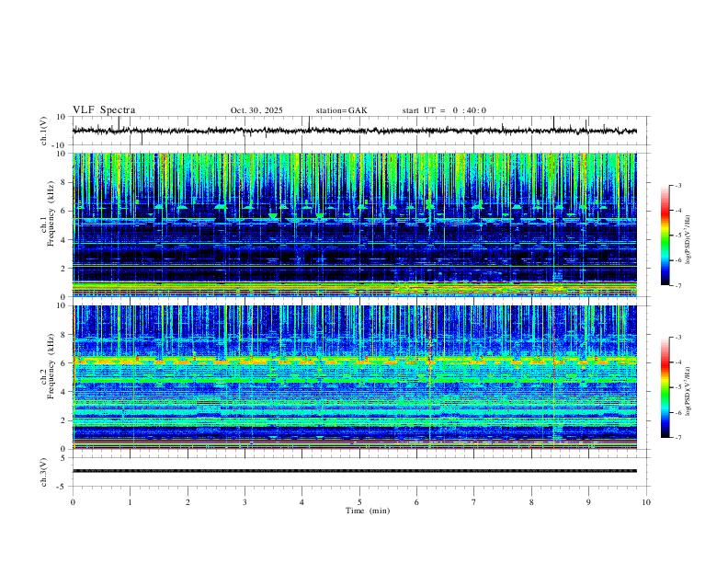Click the ch.1 spectrogram color scale bar

[665, 236]
